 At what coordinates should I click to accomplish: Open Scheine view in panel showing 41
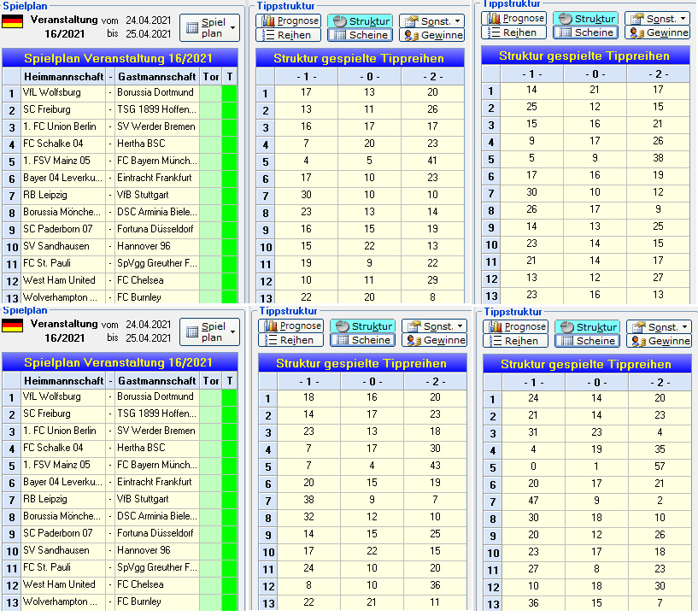[x=361, y=35]
